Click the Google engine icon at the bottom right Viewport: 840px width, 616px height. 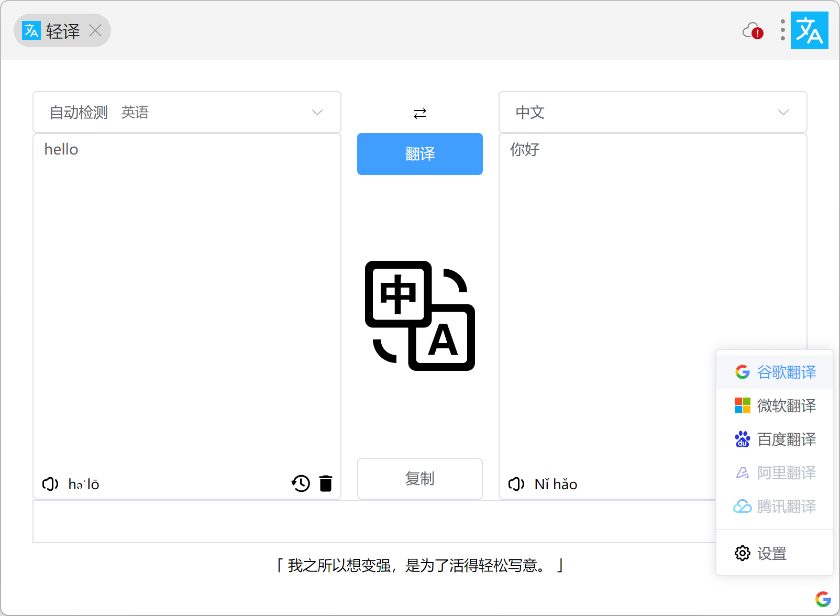pos(823,599)
